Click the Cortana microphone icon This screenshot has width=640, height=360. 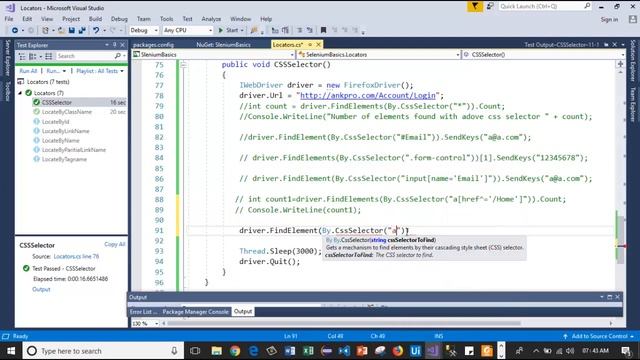pos(174,351)
